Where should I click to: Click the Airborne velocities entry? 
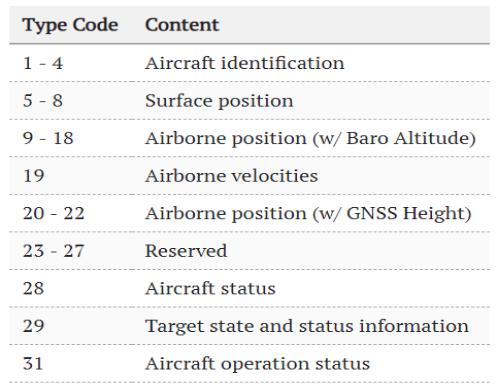(231, 176)
